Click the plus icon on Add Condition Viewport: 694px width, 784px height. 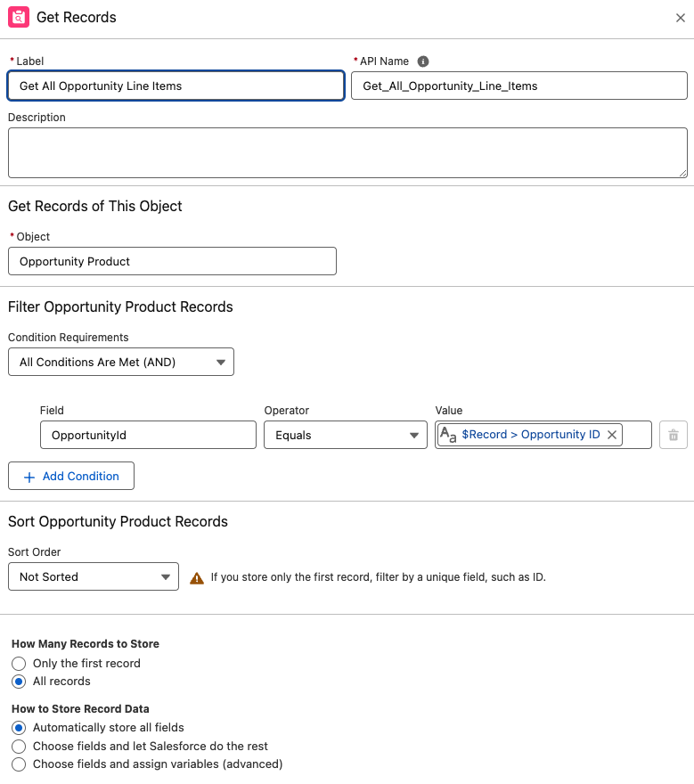coord(29,477)
